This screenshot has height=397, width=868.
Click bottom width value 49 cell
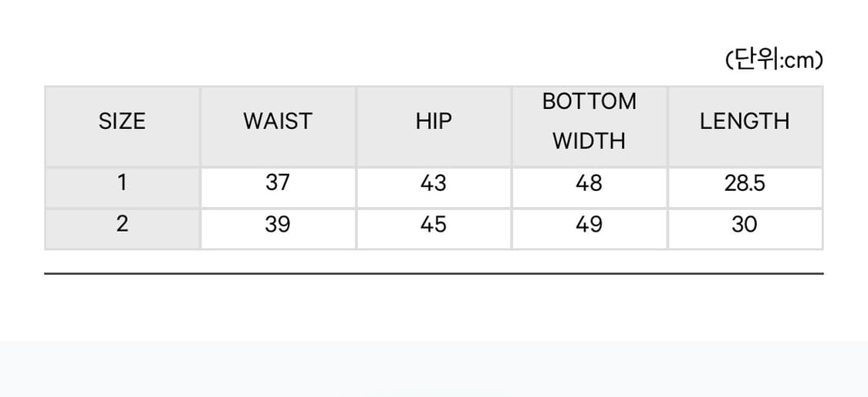pos(589,225)
